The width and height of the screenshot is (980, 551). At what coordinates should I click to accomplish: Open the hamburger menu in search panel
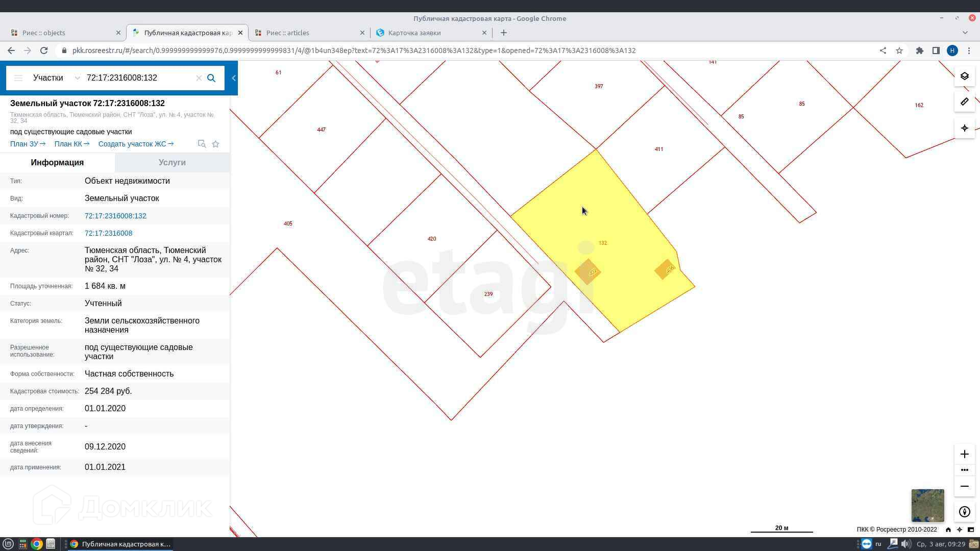pos(18,78)
